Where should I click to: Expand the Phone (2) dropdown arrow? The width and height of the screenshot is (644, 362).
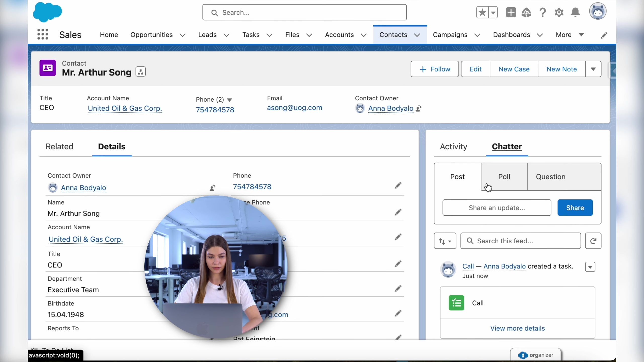pos(229,100)
